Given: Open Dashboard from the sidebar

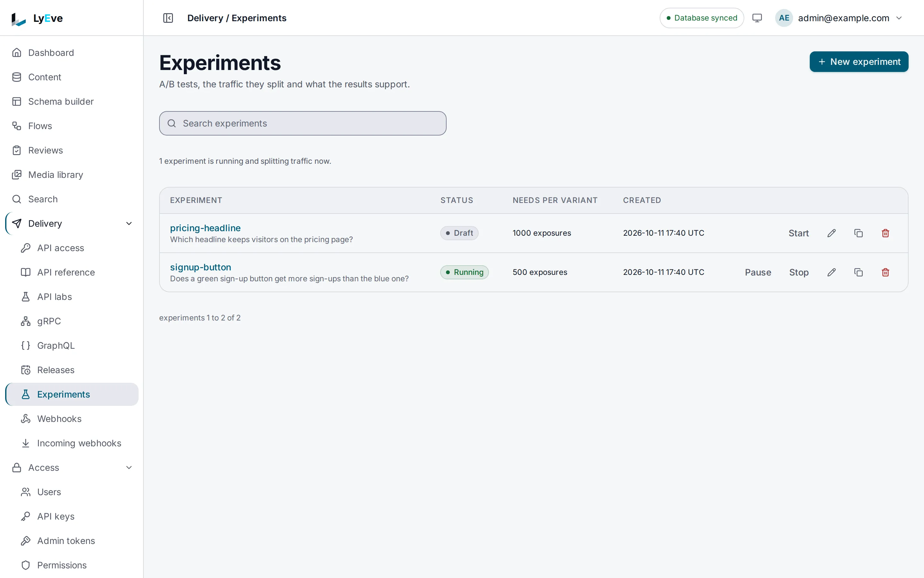Looking at the screenshot, I should click(x=72, y=53).
